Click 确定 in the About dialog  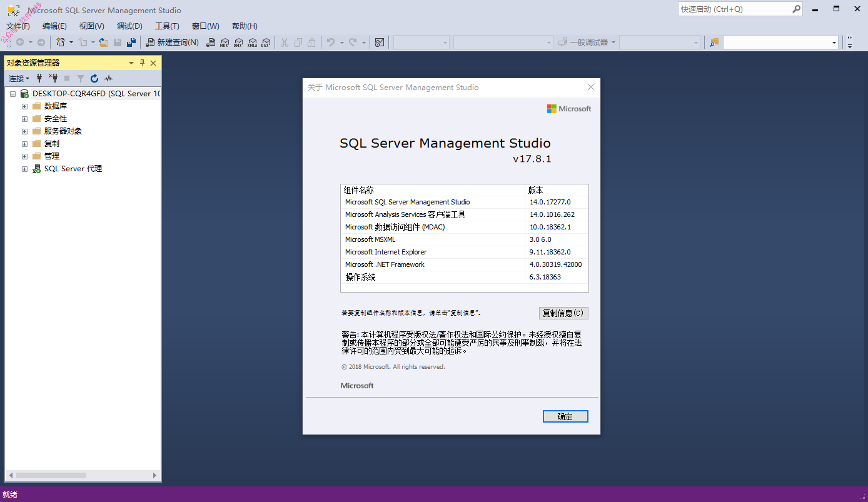click(x=565, y=416)
